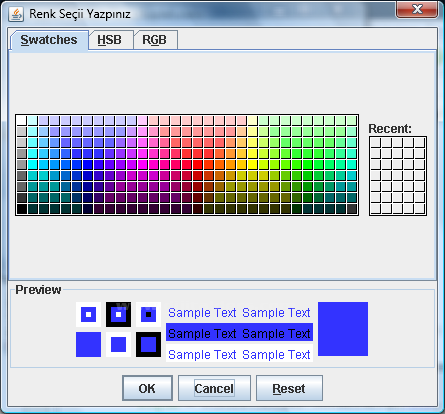Switch to the HSB tab

109,40
